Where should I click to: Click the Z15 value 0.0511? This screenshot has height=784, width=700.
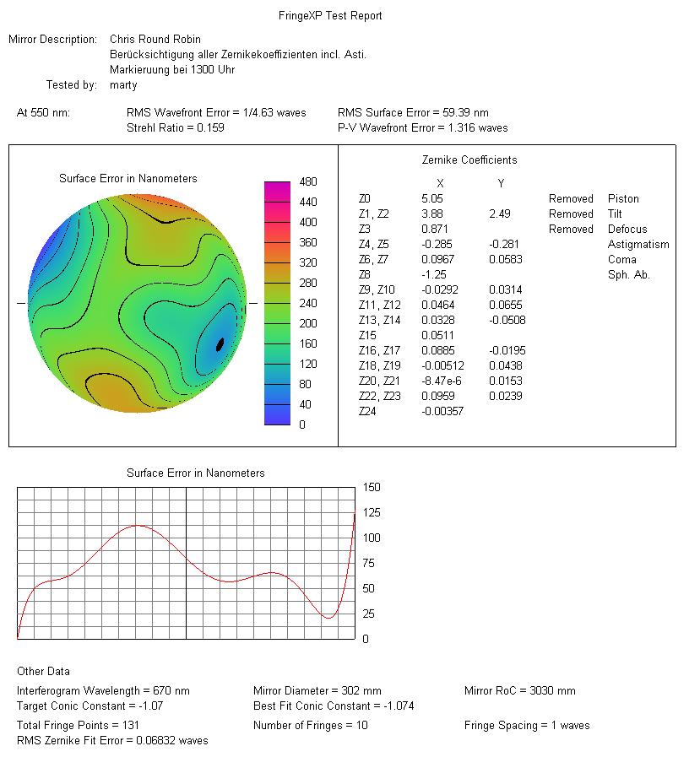tap(437, 335)
